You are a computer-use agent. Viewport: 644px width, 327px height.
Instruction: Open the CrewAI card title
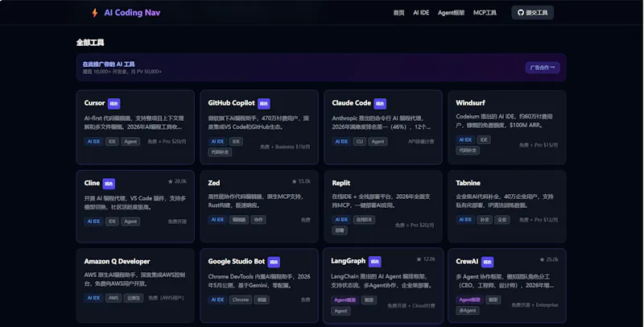tap(467, 261)
